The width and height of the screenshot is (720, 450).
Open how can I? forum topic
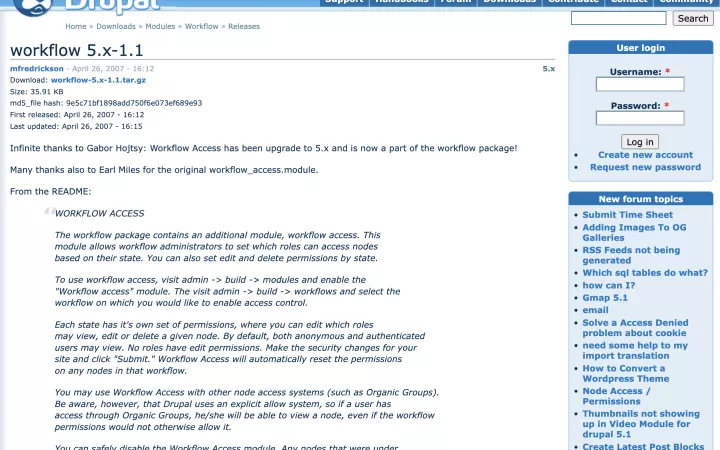pos(609,285)
